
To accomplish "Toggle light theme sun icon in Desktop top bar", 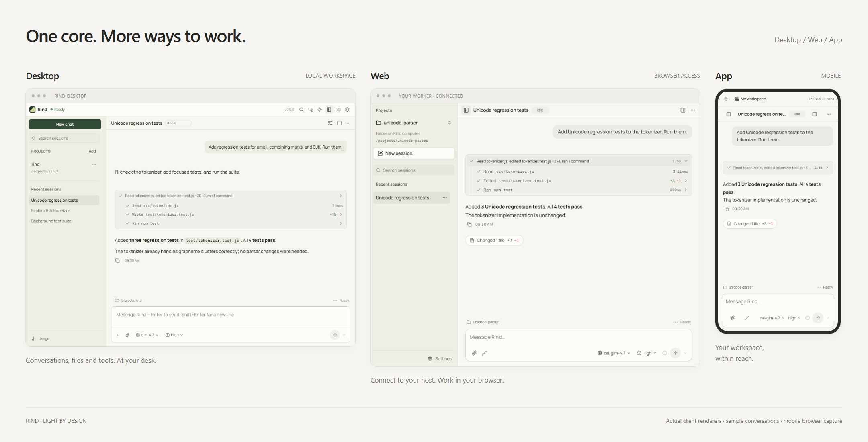I will point(320,110).
